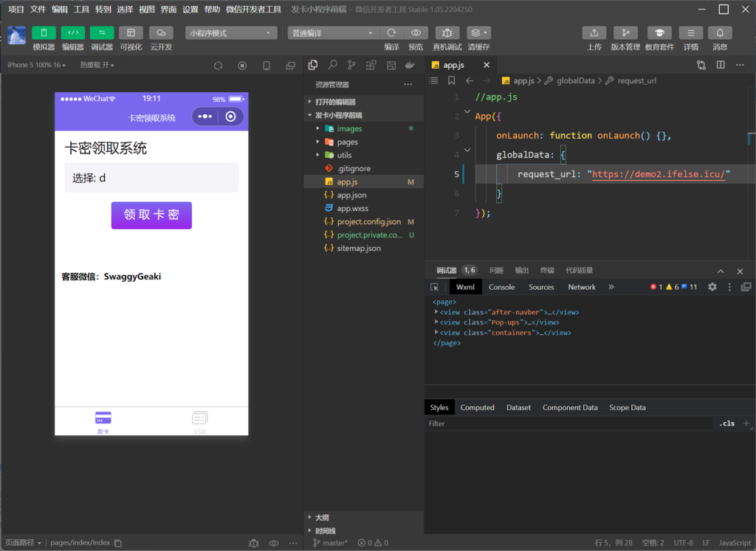The image size is (756, 551).
Task: Toggle the 模拟器 simulator panel
Action: pyautogui.click(x=44, y=33)
